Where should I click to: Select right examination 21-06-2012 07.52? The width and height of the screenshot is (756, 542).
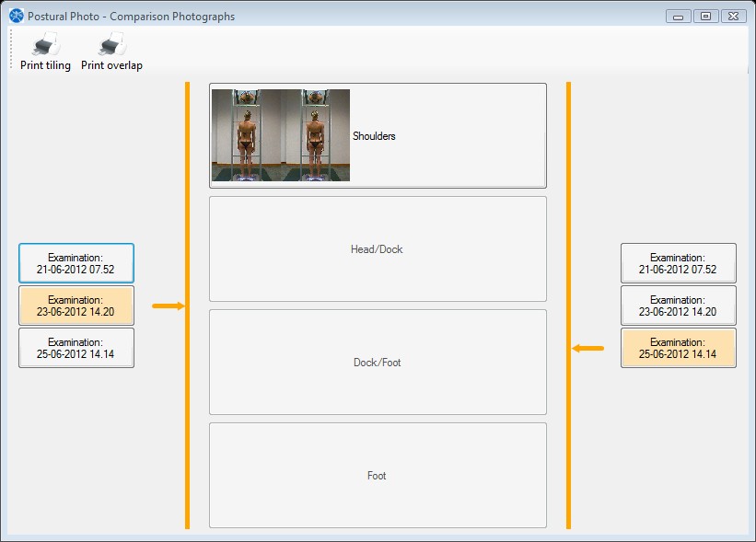click(x=679, y=263)
